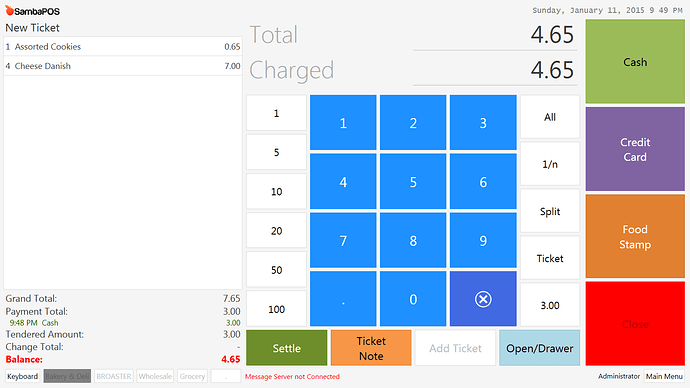Switch to Bakery & Deli category tab
This screenshot has width=690, height=388.
click(x=67, y=376)
